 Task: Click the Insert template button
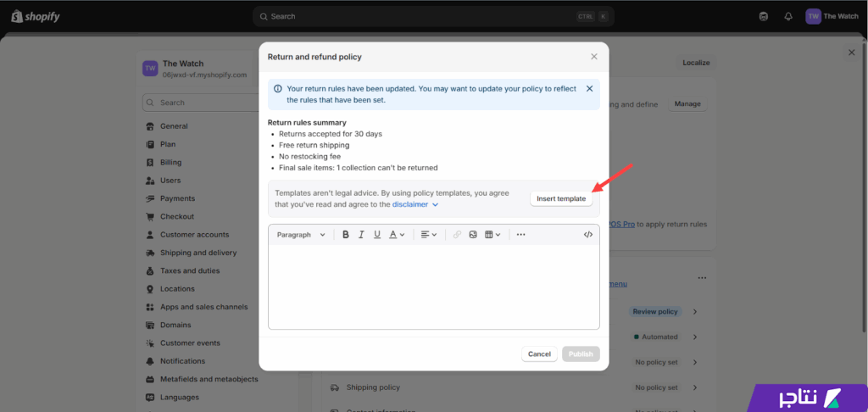tap(561, 198)
